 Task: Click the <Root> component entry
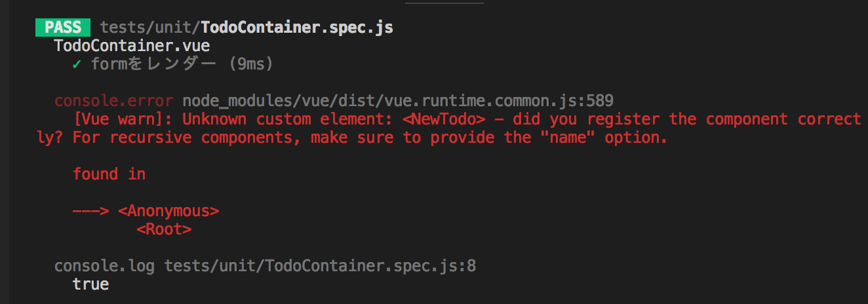[164, 229]
